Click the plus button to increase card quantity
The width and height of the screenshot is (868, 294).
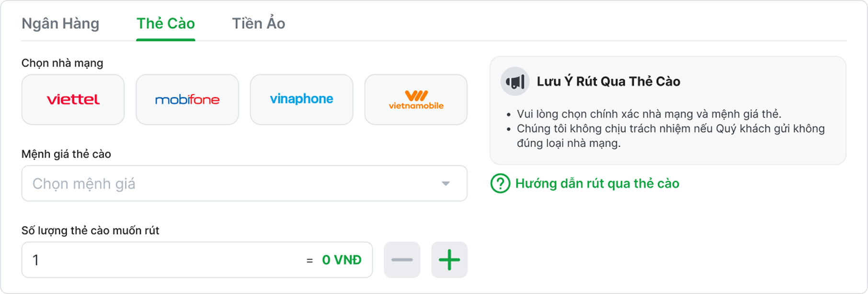tap(449, 260)
